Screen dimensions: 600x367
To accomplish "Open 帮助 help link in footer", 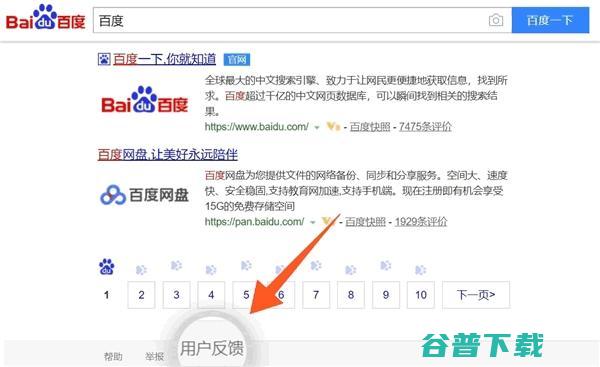I will 113,357.
